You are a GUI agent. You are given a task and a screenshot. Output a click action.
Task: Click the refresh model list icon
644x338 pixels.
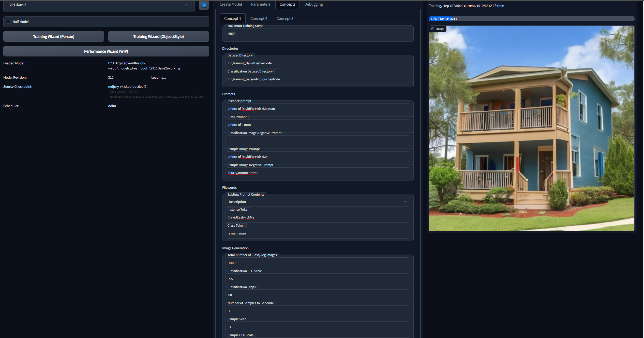click(204, 5)
